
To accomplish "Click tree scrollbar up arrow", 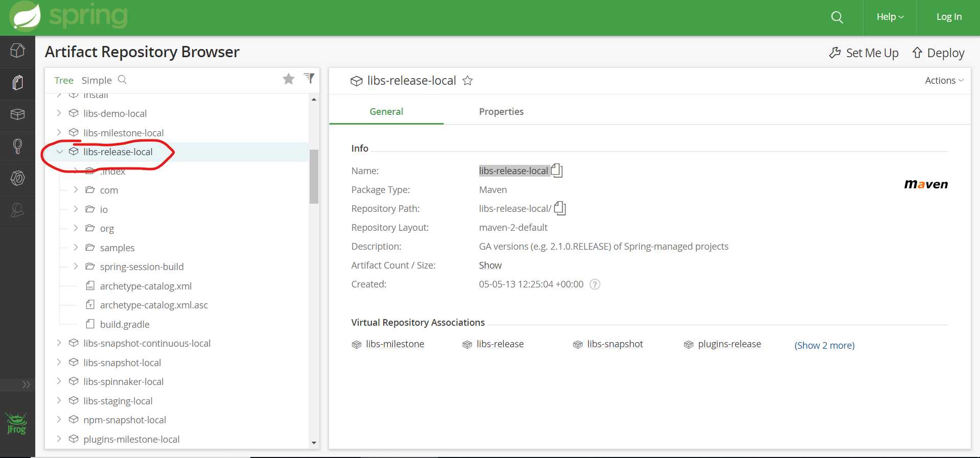I will click(314, 99).
